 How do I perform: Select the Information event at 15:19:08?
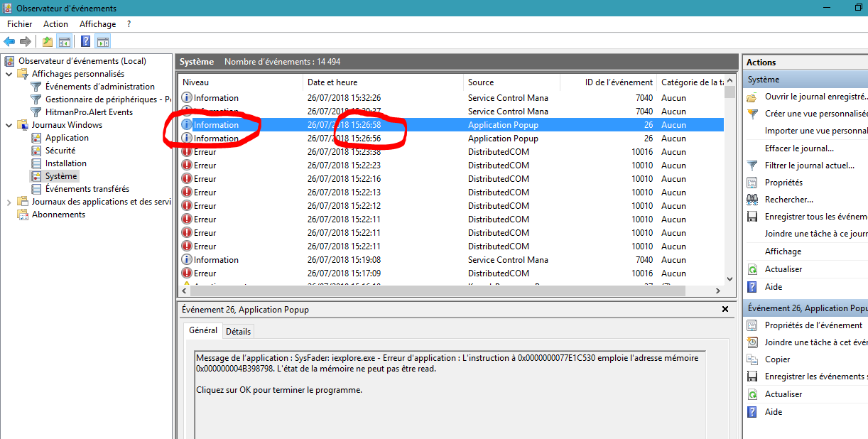click(x=450, y=260)
